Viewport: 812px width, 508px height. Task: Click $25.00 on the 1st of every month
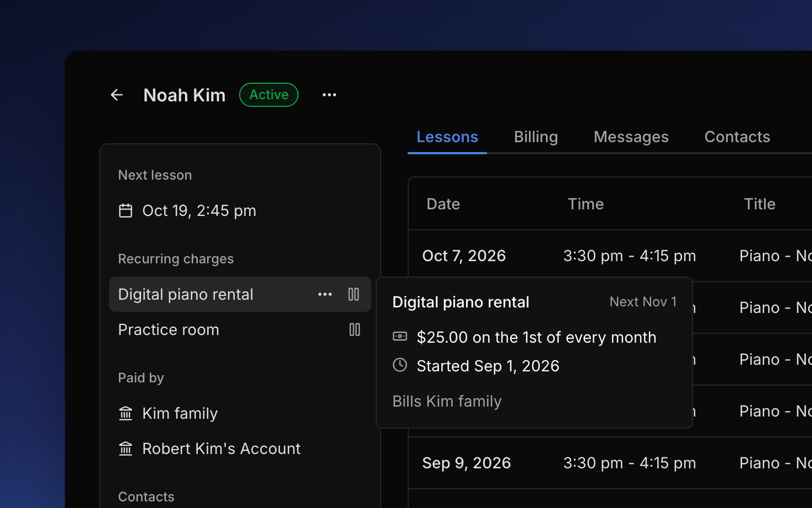(x=537, y=337)
